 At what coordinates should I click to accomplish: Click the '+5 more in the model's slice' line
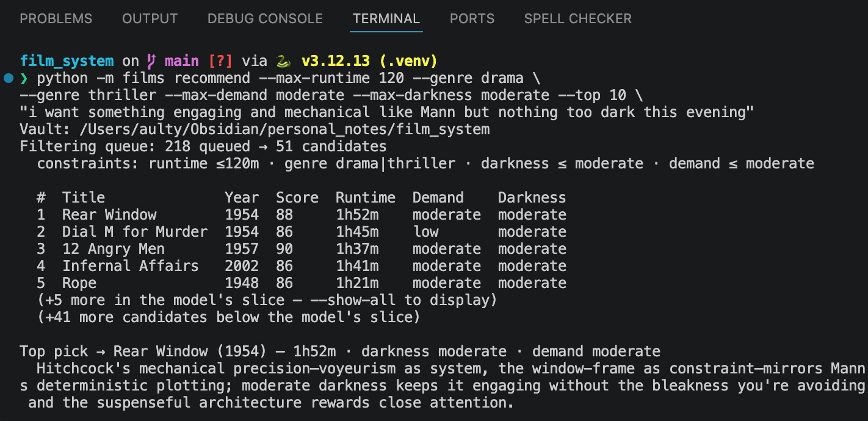(x=267, y=300)
